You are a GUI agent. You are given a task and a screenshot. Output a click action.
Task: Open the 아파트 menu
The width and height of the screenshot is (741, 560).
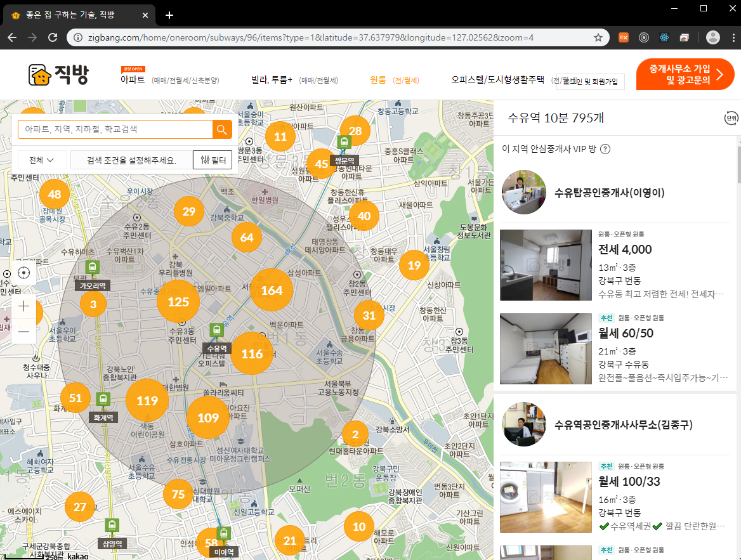pos(133,79)
